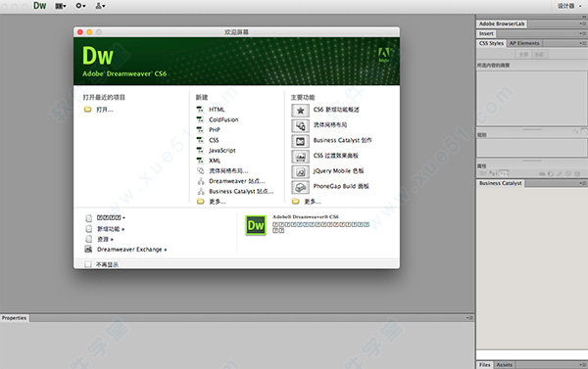Open Files panel options menu
The height and width of the screenshot is (369, 588).
pyautogui.click(x=583, y=364)
